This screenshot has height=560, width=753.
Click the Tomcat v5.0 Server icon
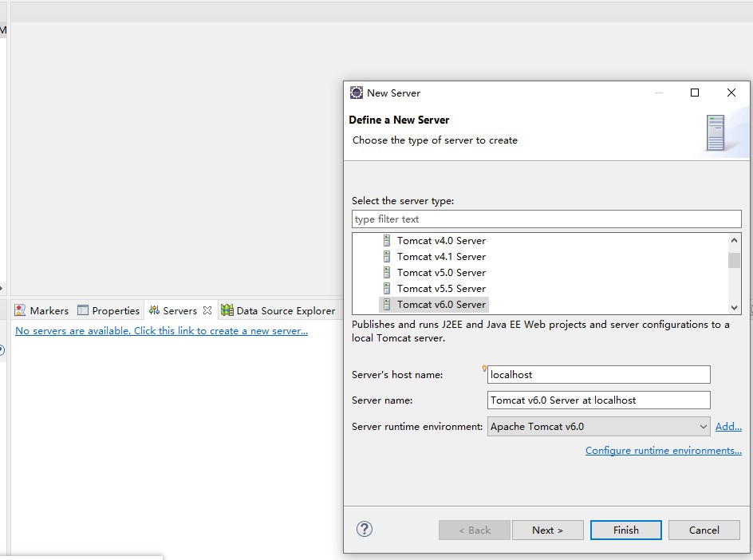(387, 272)
